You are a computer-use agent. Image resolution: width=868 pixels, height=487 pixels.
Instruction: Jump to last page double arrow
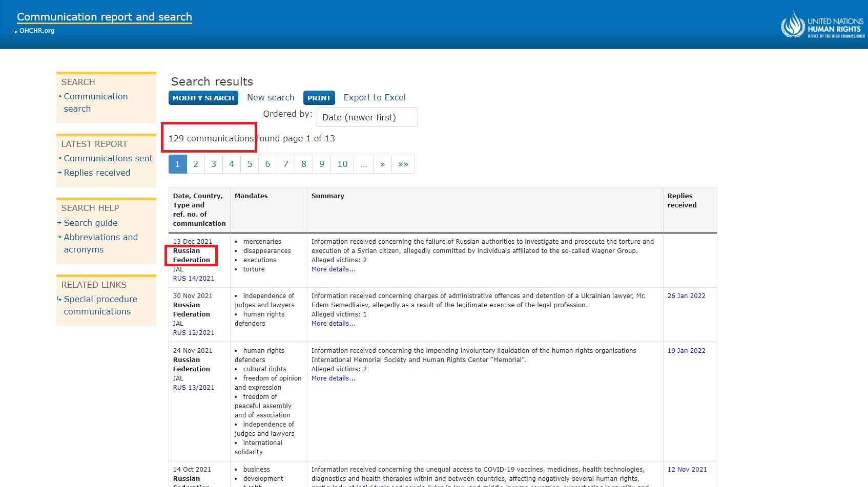(x=403, y=164)
